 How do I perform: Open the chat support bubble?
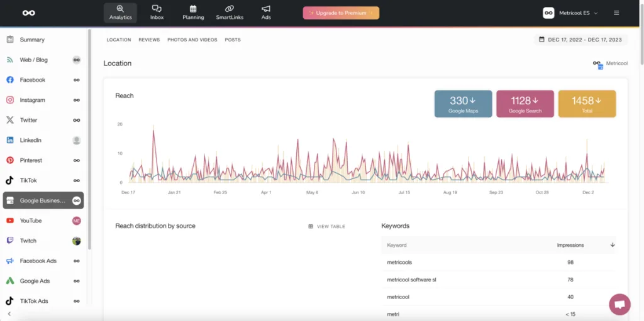coord(619,305)
